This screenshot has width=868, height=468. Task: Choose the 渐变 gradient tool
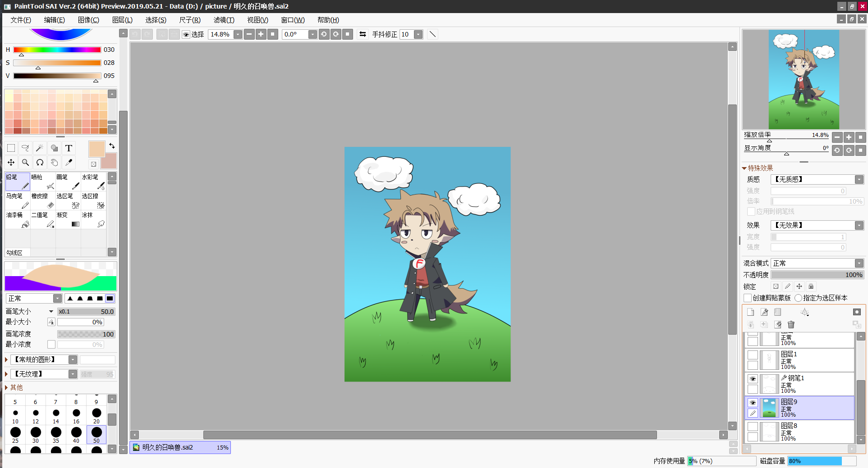coord(68,220)
